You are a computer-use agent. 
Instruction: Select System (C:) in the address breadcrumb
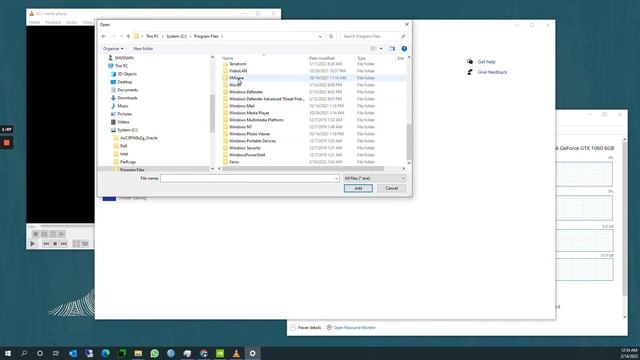tap(176, 36)
